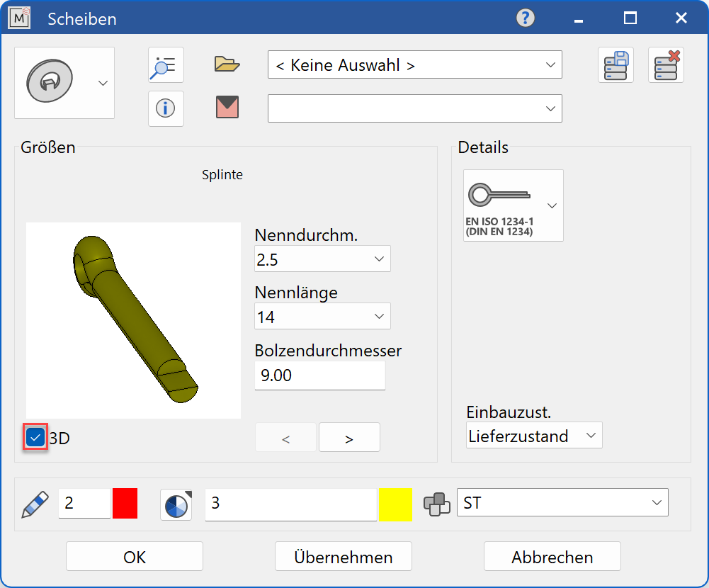Click the blue help question mark icon
Viewport: 709px width, 588px height.
point(526,18)
